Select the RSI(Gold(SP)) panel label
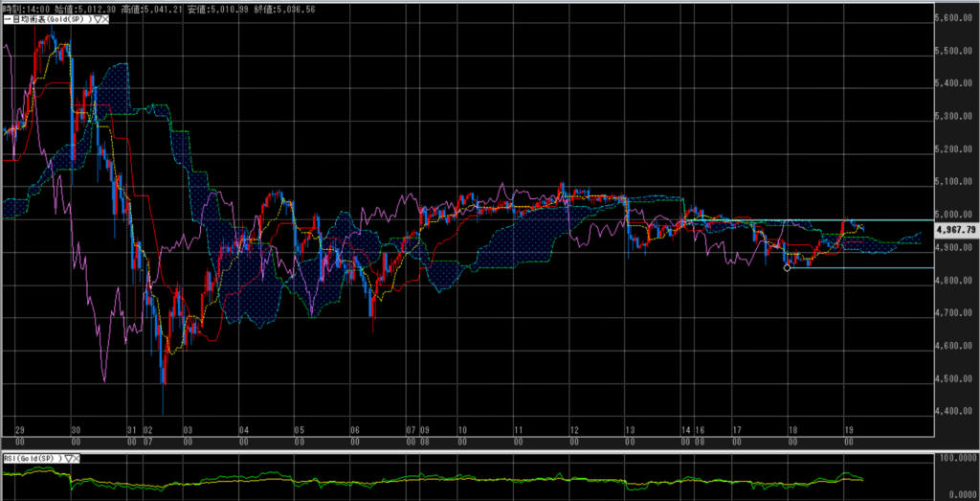980x501 pixels. point(31,459)
